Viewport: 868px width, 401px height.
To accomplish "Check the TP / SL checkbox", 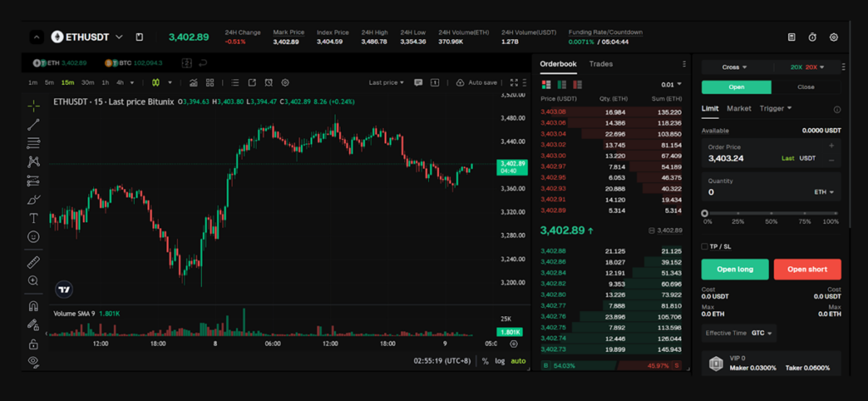I will [704, 247].
